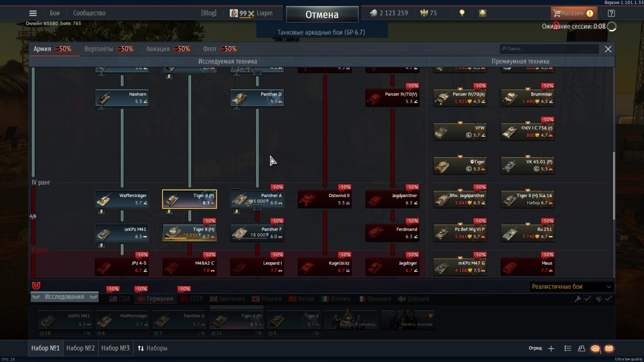
Task: Select premium Maus vehicle
Action: (x=528, y=266)
